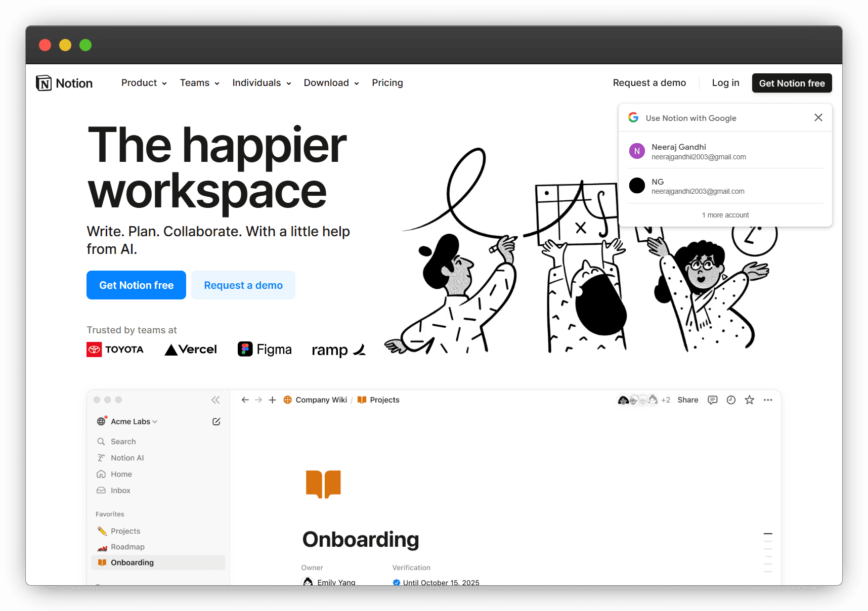868x611 pixels.
Task: Click the page outline minimap on right edge
Action: tap(768, 552)
